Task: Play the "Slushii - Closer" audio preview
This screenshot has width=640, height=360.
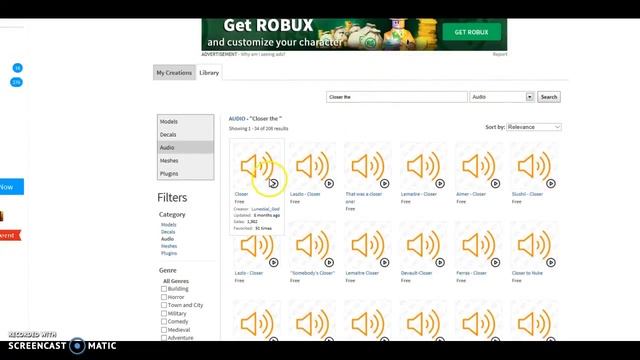Action: (x=551, y=184)
